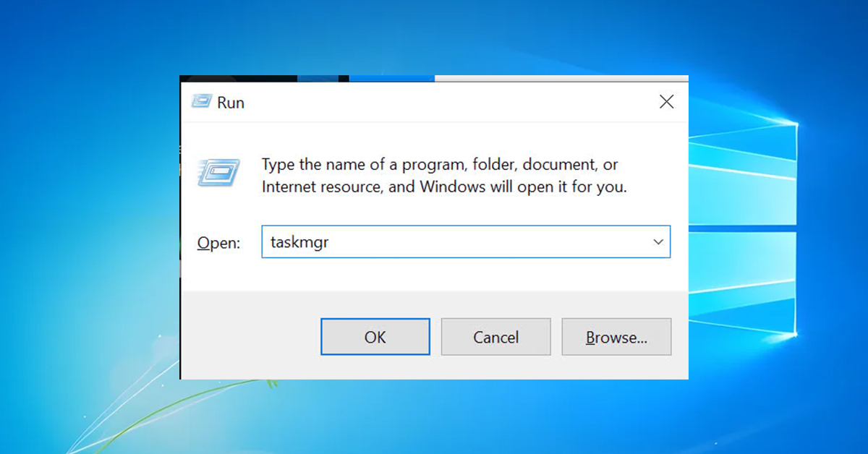Expand the Open field history list
The image size is (868, 454).
(x=657, y=241)
